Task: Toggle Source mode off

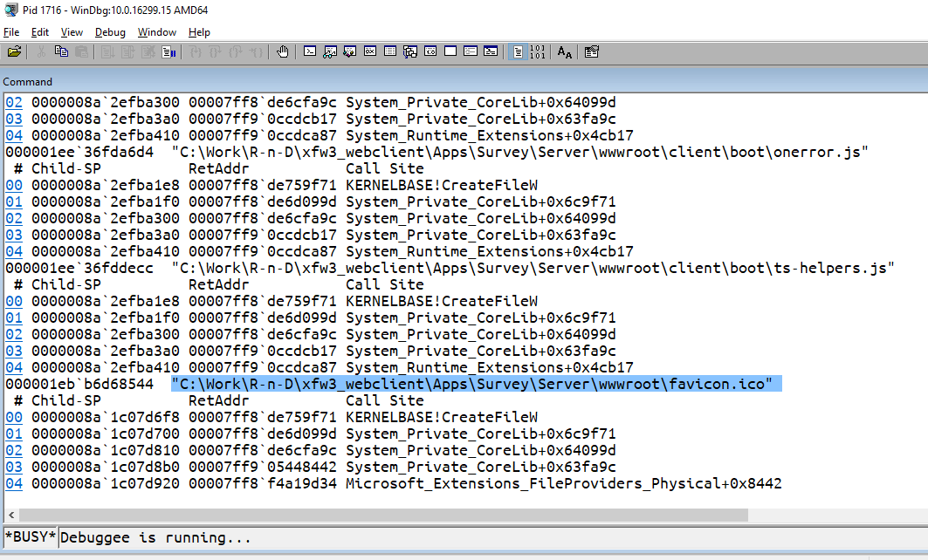Action: point(538,51)
